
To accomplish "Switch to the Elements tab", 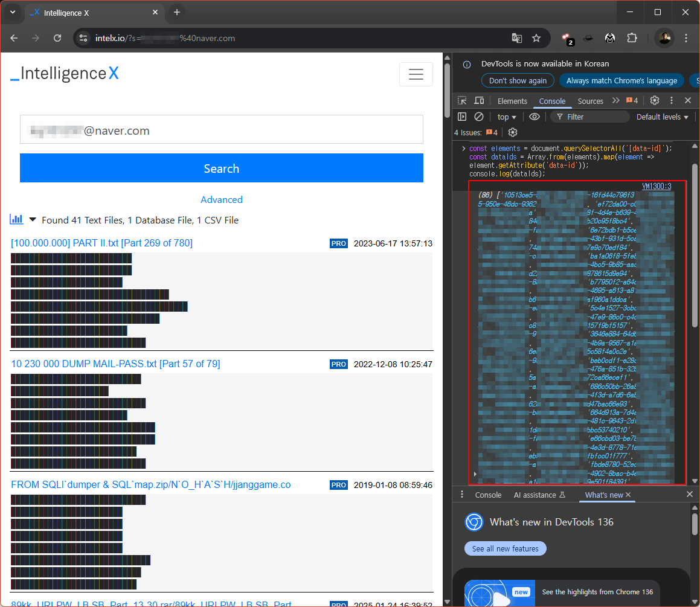I will [x=512, y=101].
